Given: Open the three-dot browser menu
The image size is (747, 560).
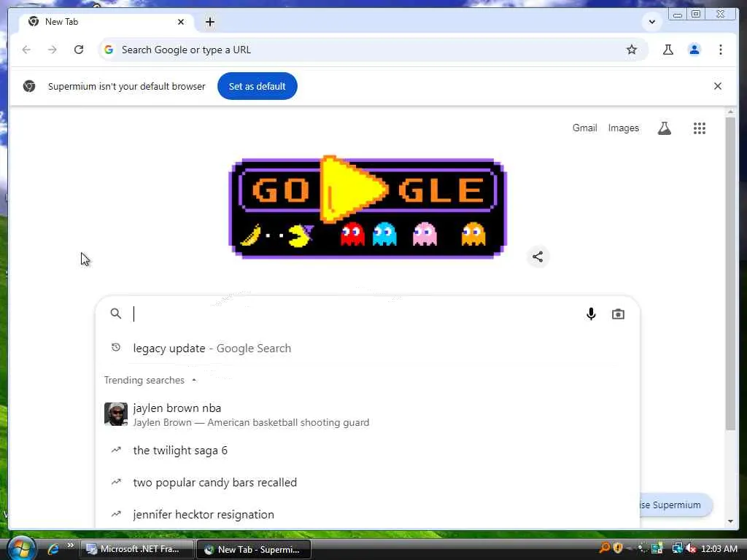Looking at the screenshot, I should (x=720, y=50).
